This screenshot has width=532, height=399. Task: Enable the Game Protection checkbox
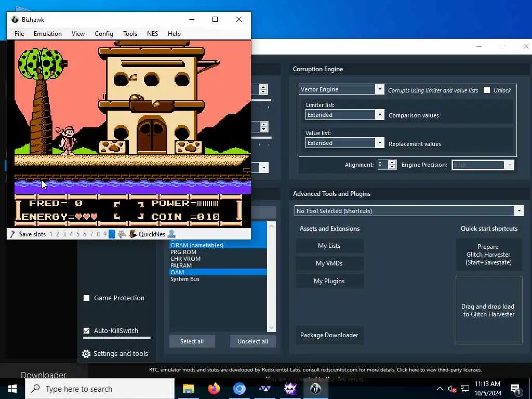point(87,298)
